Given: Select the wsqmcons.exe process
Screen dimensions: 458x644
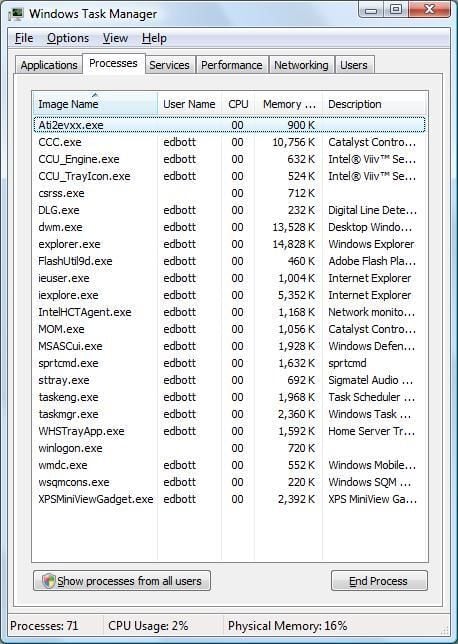Looking at the screenshot, I should point(229,482).
